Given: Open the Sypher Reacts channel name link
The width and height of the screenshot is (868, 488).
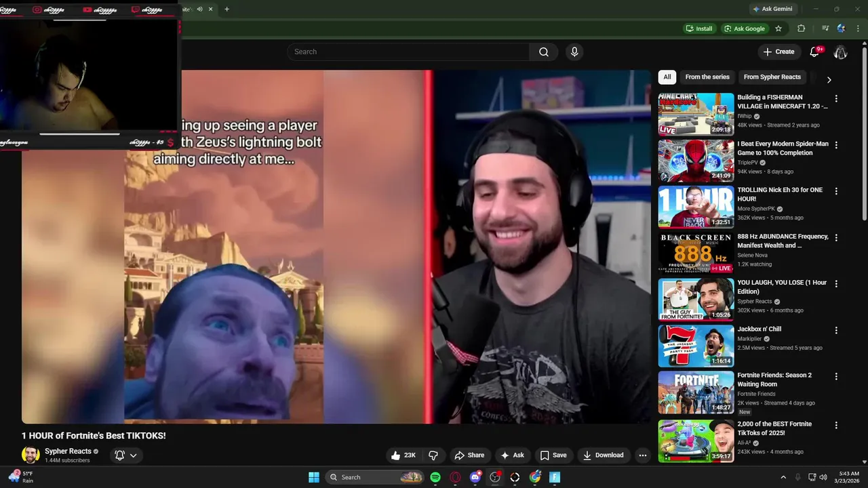Looking at the screenshot, I should pyautogui.click(x=68, y=451).
